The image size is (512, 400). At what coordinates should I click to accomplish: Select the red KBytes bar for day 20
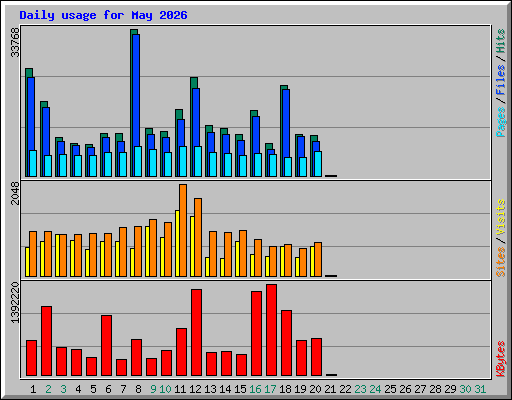[x=316, y=357]
